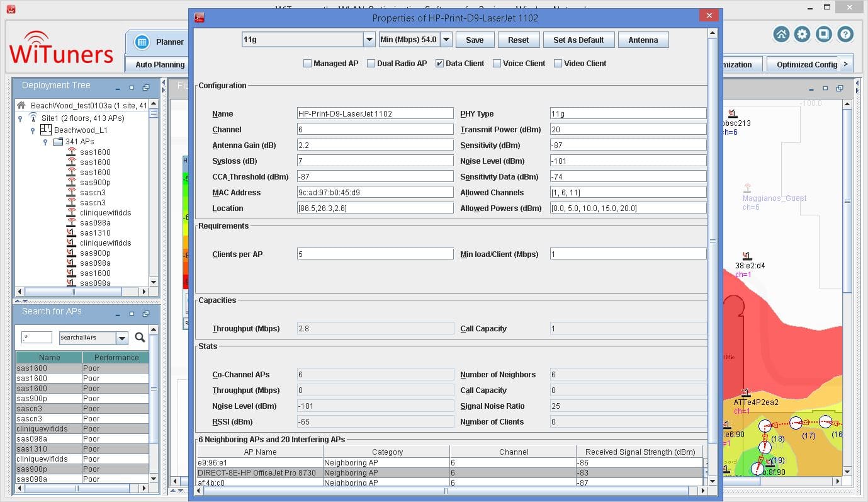Open the Antenna settings button
This screenshot has height=502, width=868.
point(643,40)
